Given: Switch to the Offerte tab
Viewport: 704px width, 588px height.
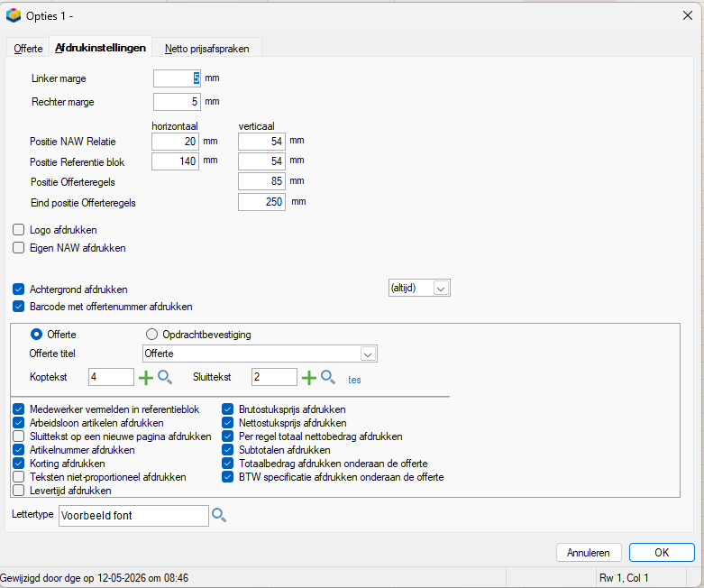Looking at the screenshot, I should [28, 49].
